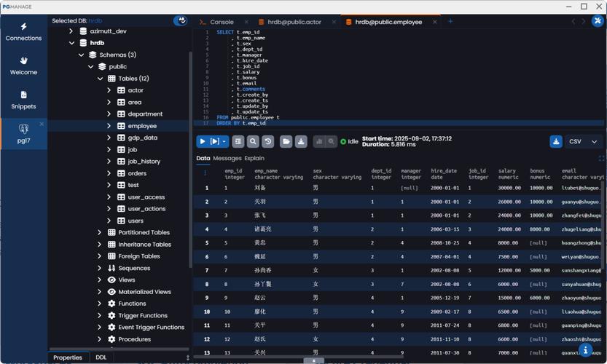This screenshot has width=607, height=364.
Task: Expand the Partitioned Tables tree node
Action: pyautogui.click(x=100, y=232)
